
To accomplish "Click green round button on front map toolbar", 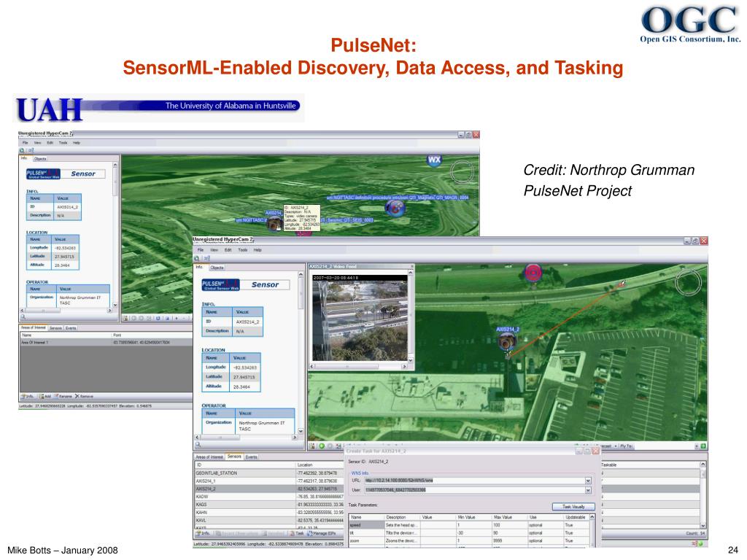I will tap(322, 446).
